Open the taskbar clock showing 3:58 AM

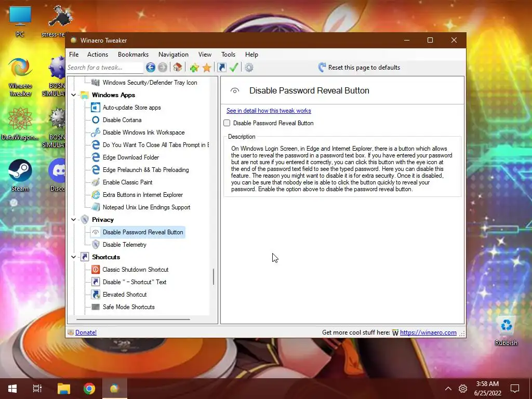[487, 389]
